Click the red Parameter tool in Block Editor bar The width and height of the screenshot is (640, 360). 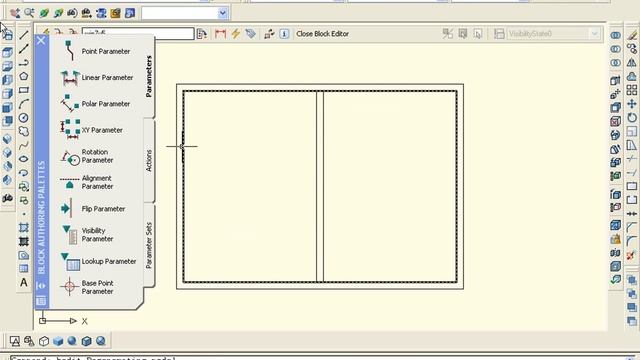point(220,34)
